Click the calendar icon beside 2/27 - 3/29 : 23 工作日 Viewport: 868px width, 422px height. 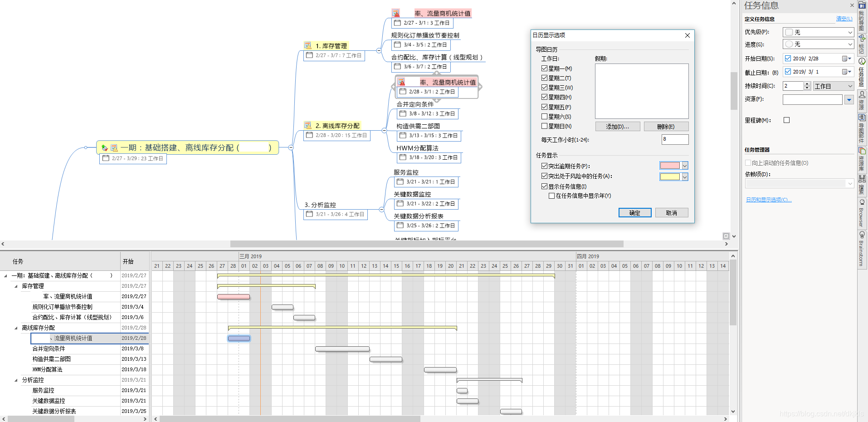106,158
